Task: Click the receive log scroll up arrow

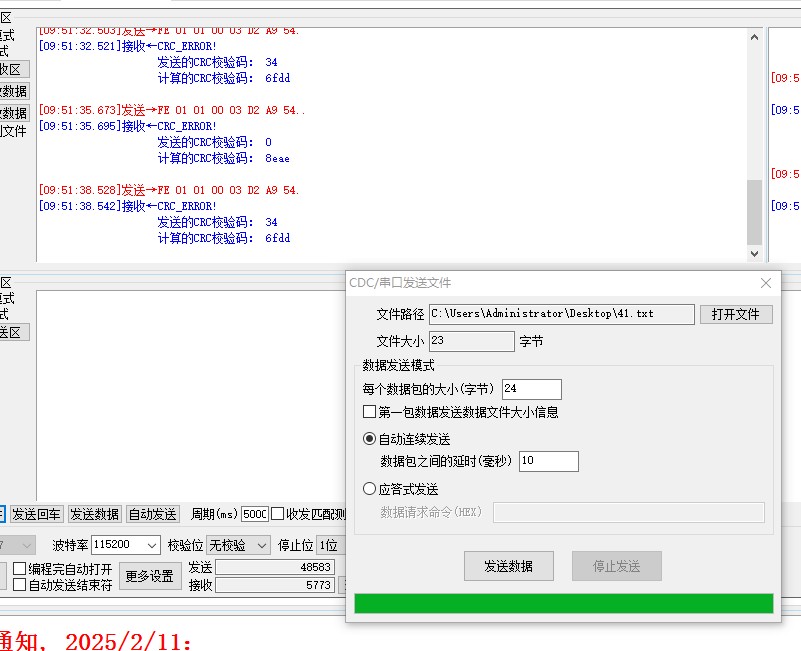Action: click(x=754, y=37)
